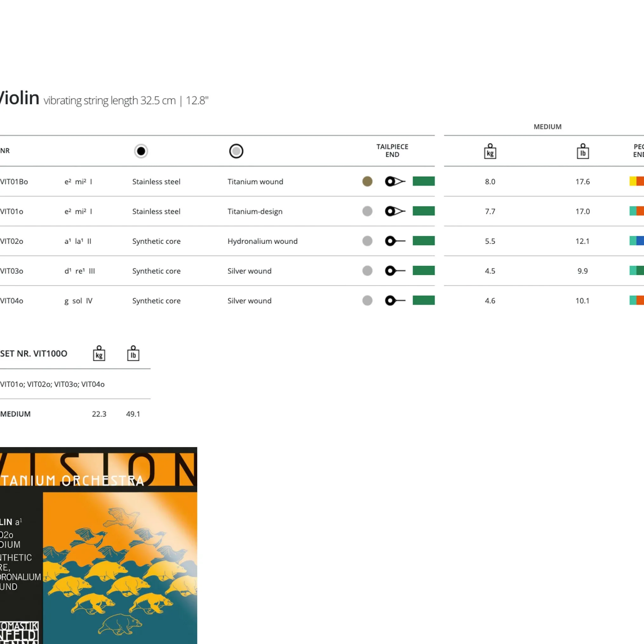Select the VIT01o article number
The width and height of the screenshot is (644, 644).
[x=12, y=211]
